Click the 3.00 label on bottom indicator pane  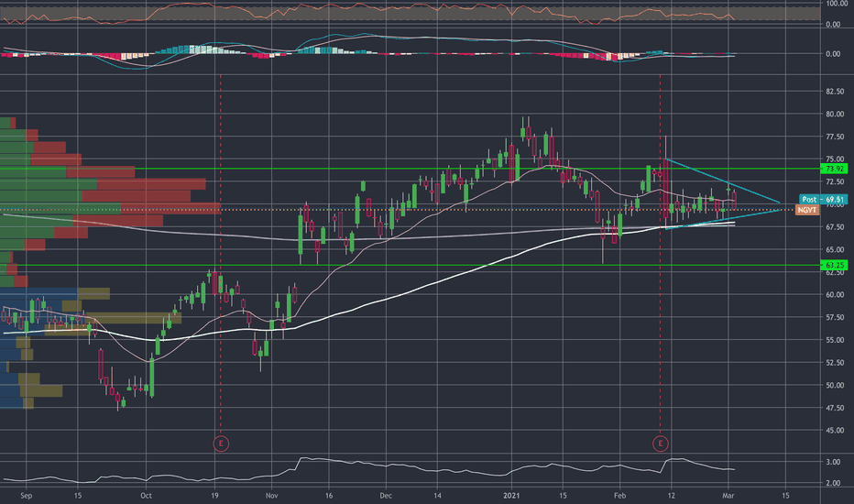click(x=833, y=462)
